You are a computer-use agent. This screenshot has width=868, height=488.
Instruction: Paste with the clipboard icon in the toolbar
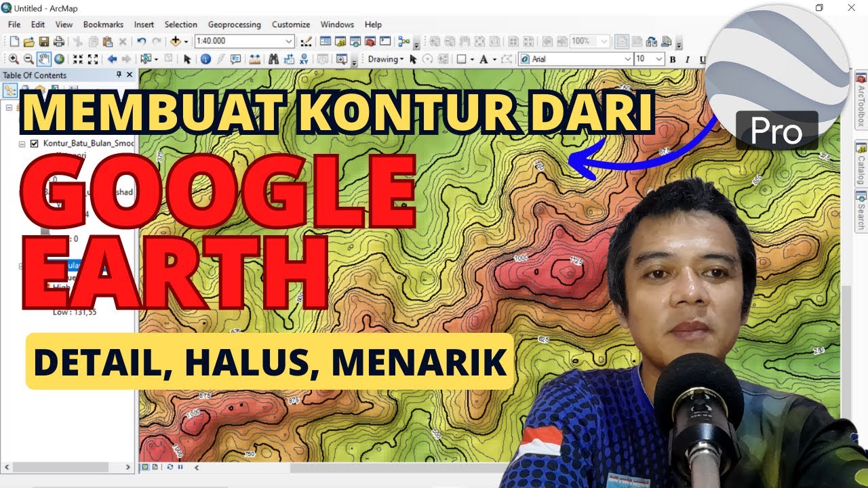[107, 41]
